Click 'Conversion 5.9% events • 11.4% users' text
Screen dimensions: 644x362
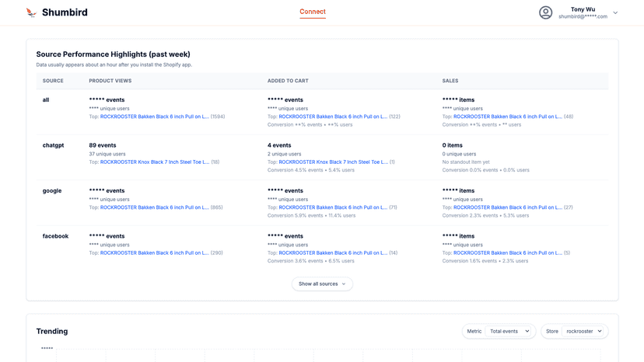pos(311,215)
